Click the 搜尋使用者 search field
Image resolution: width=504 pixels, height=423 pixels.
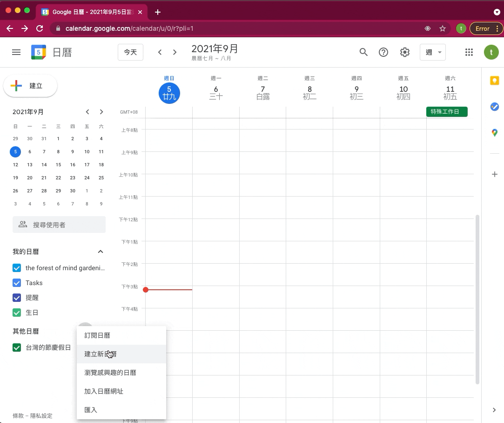[x=59, y=225]
